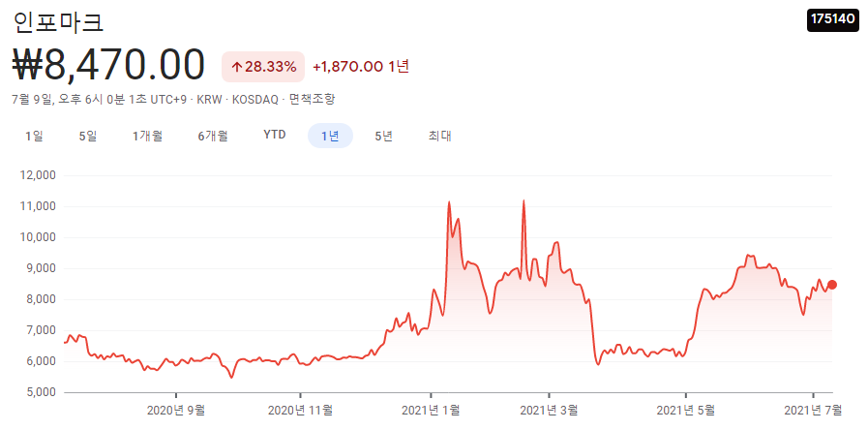Click the 2021년 5월 x-axis label
The height and width of the screenshot is (430, 868).
[x=685, y=411]
